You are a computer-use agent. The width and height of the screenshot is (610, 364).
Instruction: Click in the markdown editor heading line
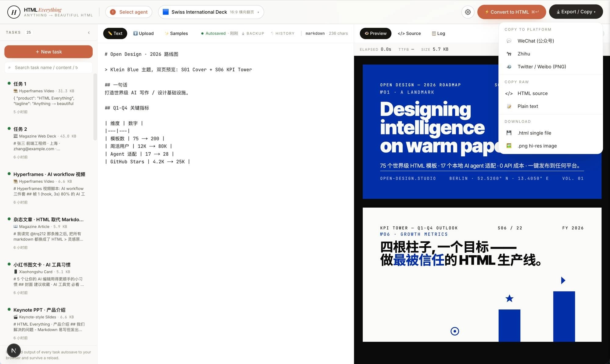point(141,54)
